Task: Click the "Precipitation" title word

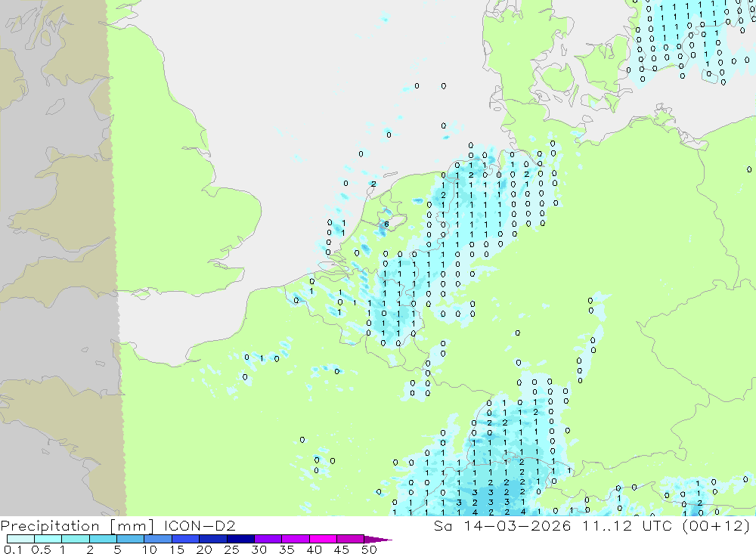Action: click(x=50, y=525)
